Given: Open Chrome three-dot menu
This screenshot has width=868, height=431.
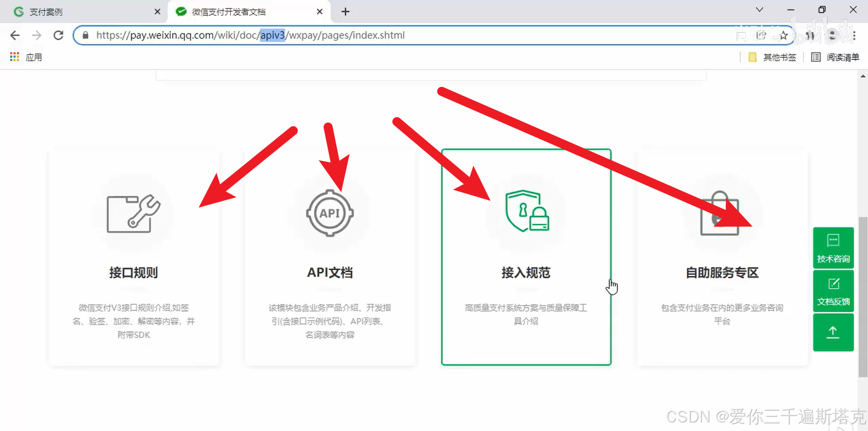Looking at the screenshot, I should [854, 35].
